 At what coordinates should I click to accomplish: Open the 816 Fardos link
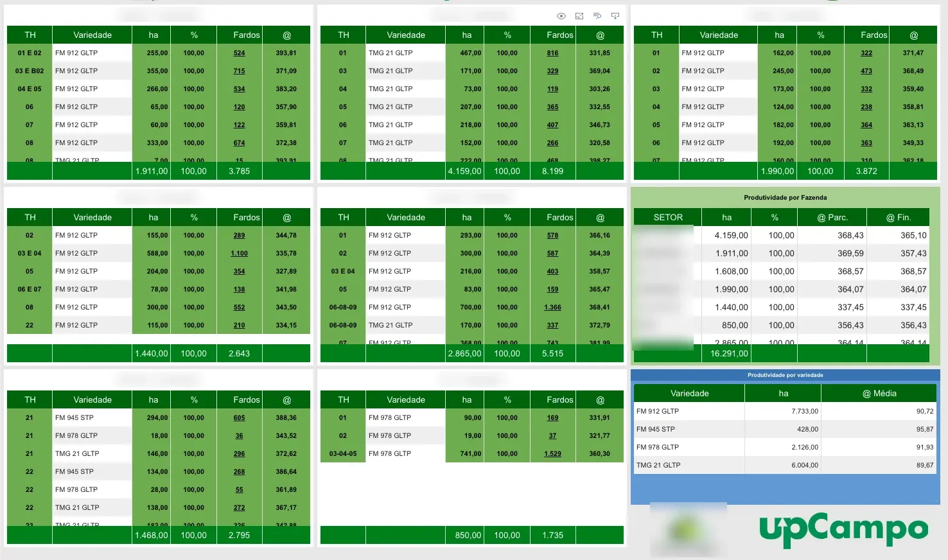(553, 53)
